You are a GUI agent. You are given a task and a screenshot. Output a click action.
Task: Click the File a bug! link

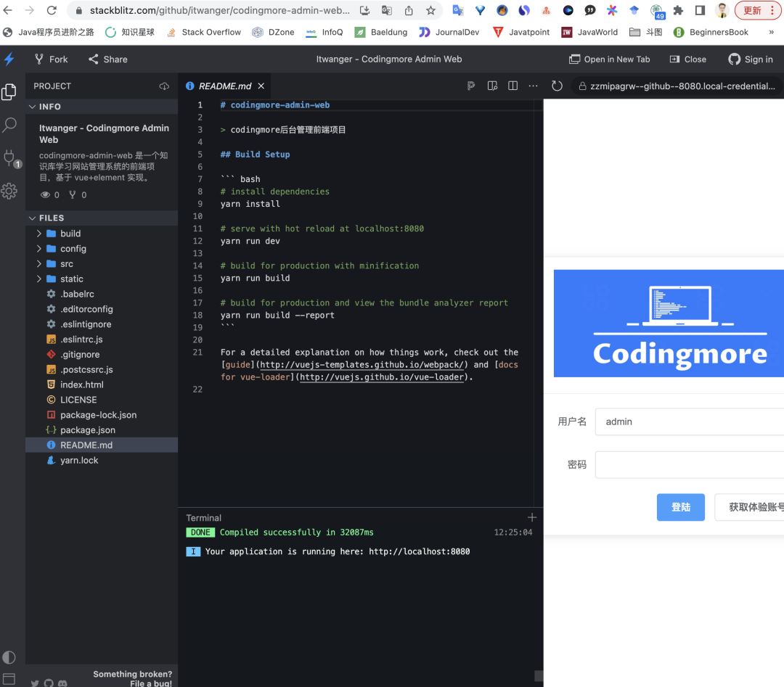(150, 683)
